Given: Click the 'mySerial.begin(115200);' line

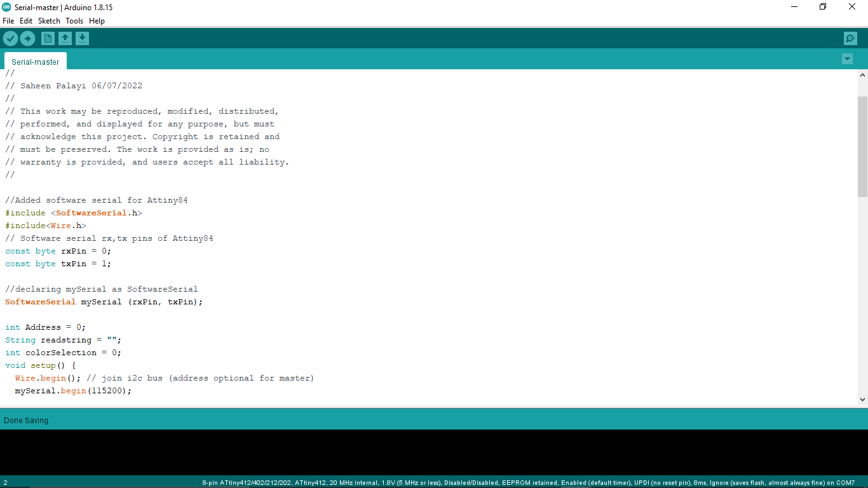Looking at the screenshot, I should tap(74, 391).
